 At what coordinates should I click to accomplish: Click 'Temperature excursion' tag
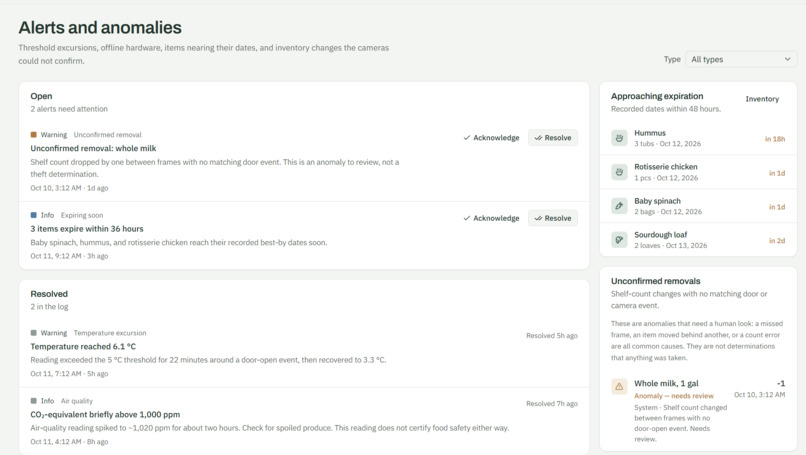[109, 333]
